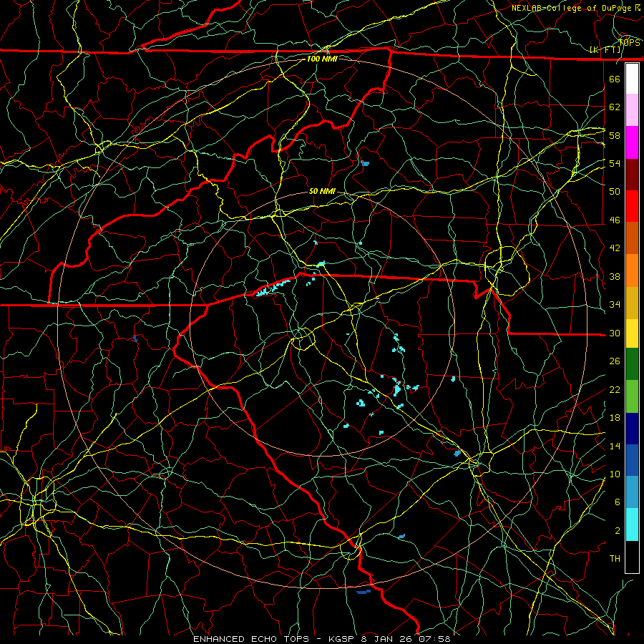The width and height of the screenshot is (644, 644).
Task: Click the light pink 62 kft legend swatch
Action: pos(632,110)
